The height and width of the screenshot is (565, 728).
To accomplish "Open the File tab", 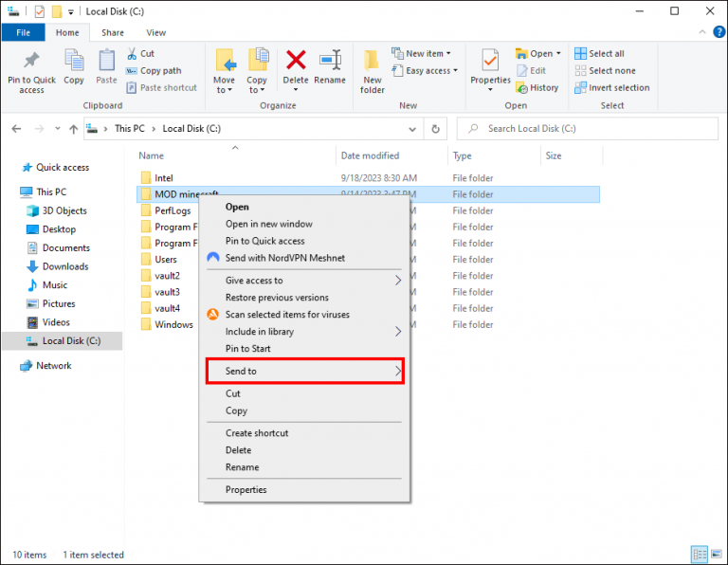I will 23,32.
